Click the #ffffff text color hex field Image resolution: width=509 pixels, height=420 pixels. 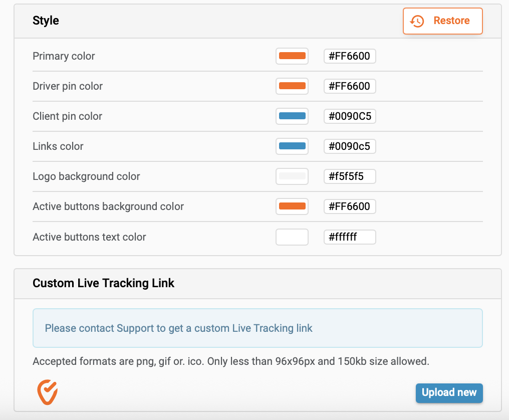(350, 237)
